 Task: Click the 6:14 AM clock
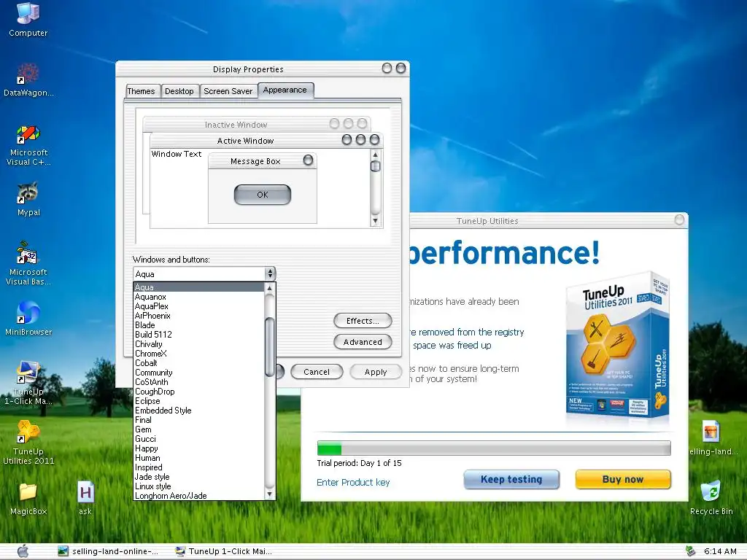(x=720, y=551)
